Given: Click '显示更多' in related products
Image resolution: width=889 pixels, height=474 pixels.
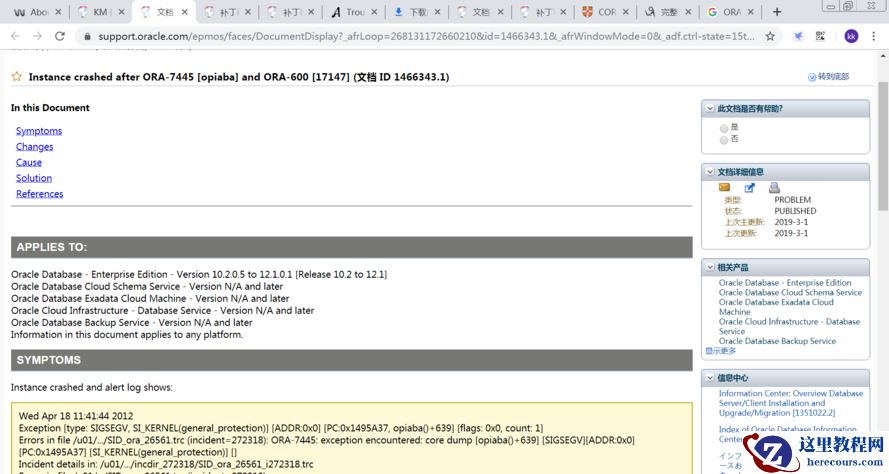Looking at the screenshot, I should click(x=721, y=351).
